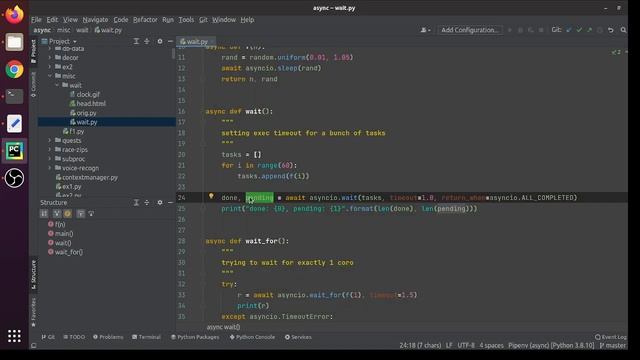
Task: Open the Event Log
Action: 611,337
